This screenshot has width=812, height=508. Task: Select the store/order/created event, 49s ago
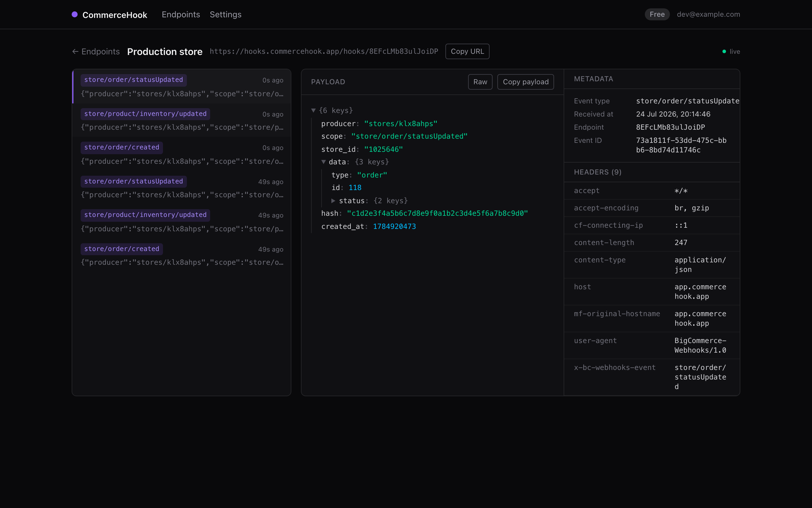(182, 255)
